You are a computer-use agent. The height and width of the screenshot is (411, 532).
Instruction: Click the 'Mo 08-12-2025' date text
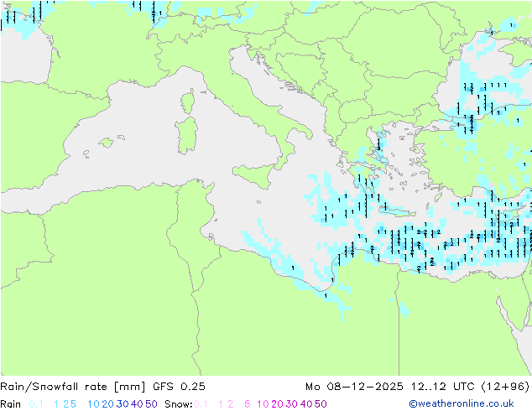pyautogui.click(x=354, y=387)
